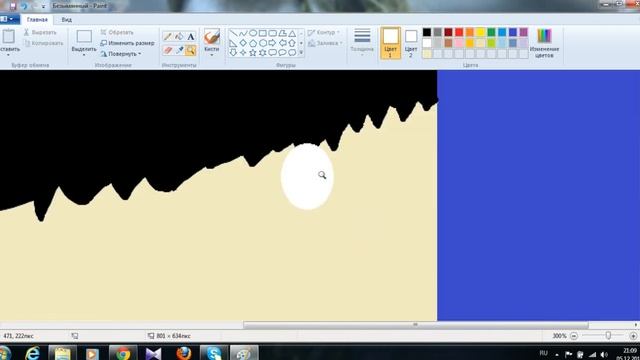Pick the red color swatch

point(459,32)
